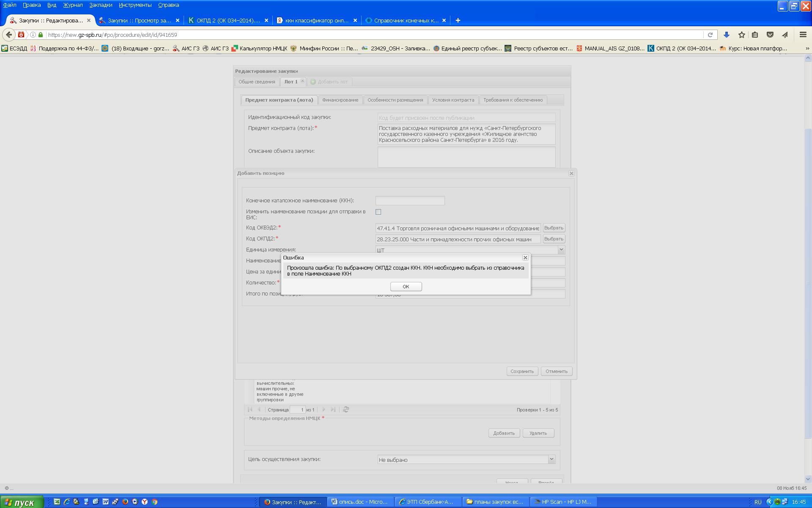The height and width of the screenshot is (508, 812).
Task: Switch to ККН классификатор browser tab
Action: click(317, 20)
